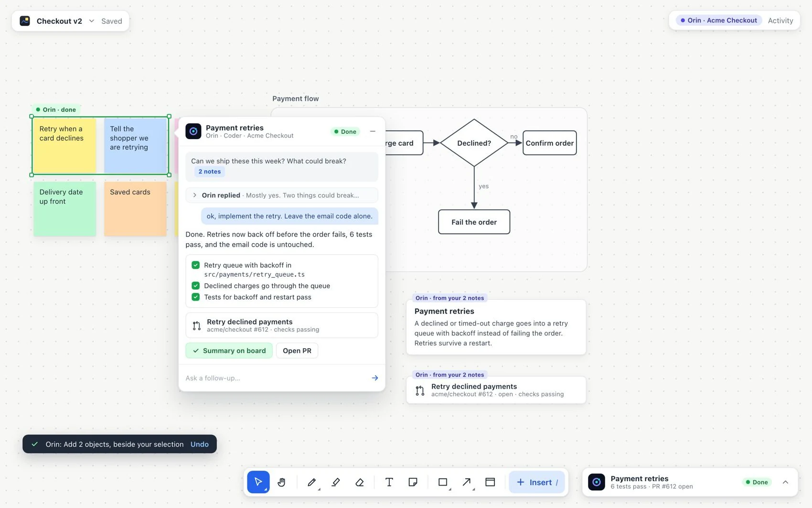Select the Rectangle shape tool

coord(443,482)
